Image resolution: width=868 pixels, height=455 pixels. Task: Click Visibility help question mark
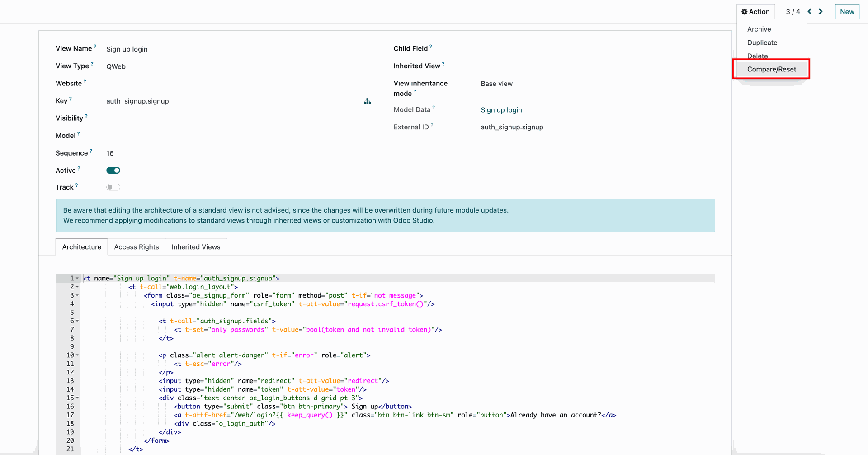[86, 116]
